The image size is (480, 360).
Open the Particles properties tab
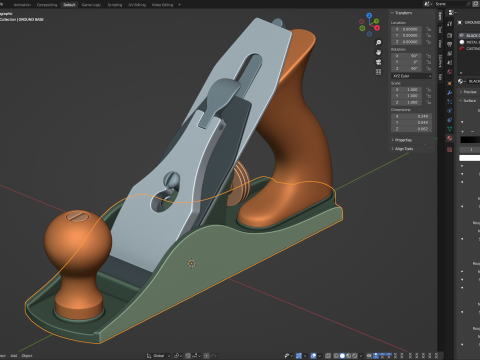pos(450,102)
